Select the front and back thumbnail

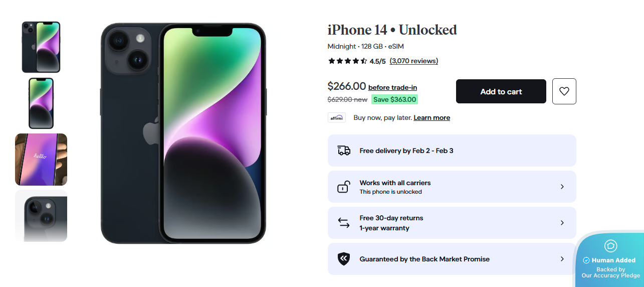[41, 47]
